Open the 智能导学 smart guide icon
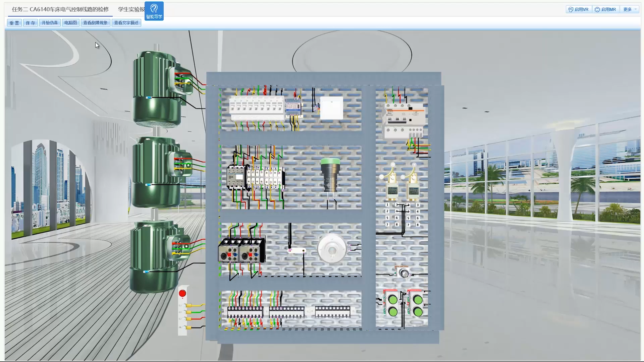644x362 pixels. [154, 11]
